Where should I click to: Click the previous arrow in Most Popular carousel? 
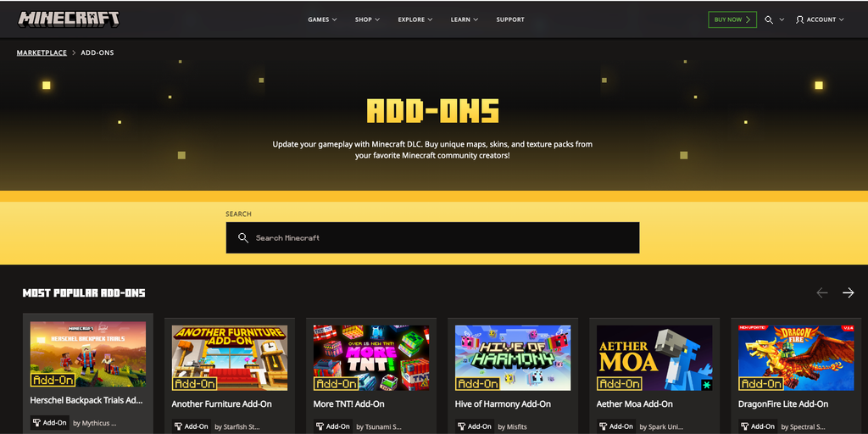[822, 292]
